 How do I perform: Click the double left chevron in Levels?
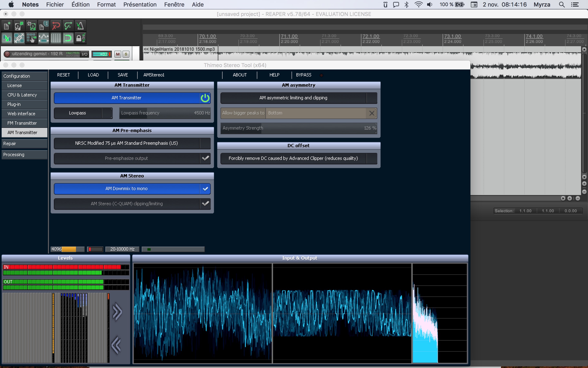pos(116,345)
